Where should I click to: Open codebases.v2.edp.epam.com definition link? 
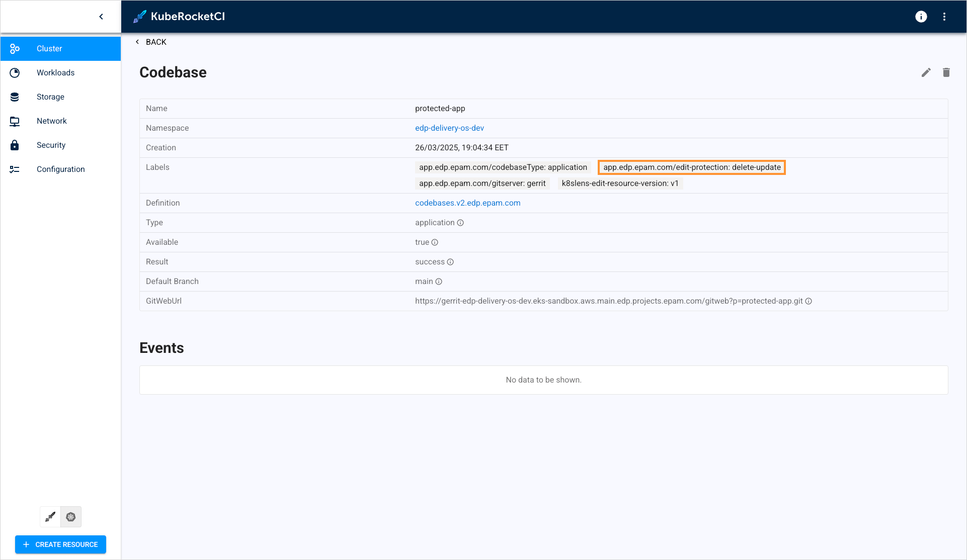click(467, 203)
